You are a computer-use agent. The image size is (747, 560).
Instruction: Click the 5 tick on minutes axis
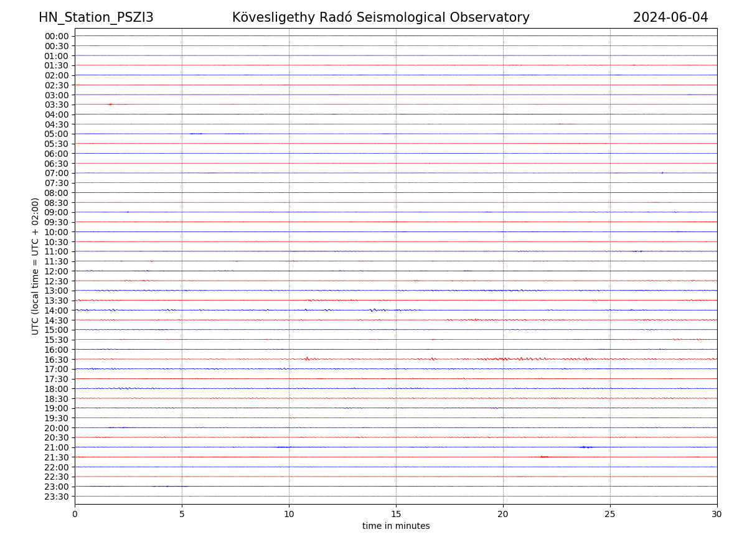182,515
